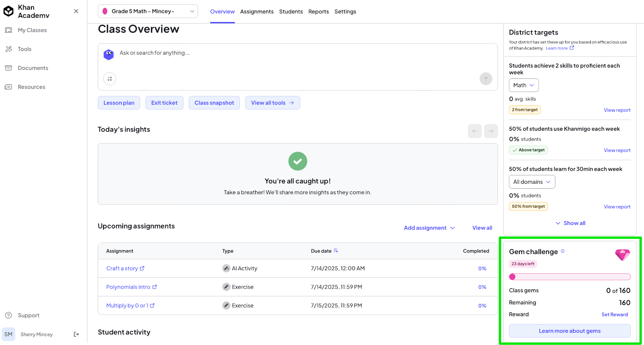Screen dimensions: 644x345
Task: Click the 50% from target badge
Action: click(528, 206)
